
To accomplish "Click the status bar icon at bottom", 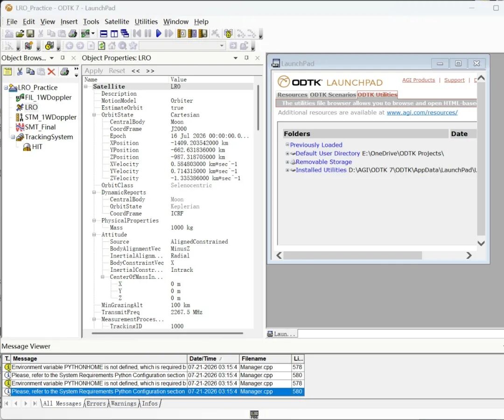I will [254, 414].
